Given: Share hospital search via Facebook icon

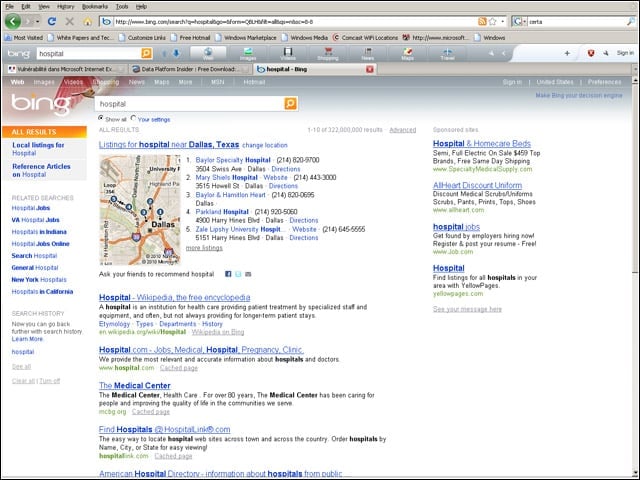Looking at the screenshot, I should pos(228,274).
